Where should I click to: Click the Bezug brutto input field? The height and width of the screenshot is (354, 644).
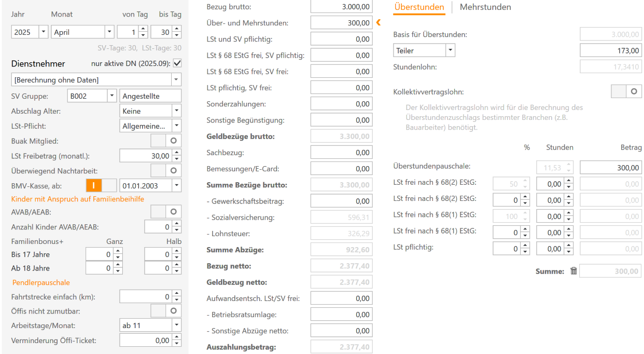click(341, 7)
